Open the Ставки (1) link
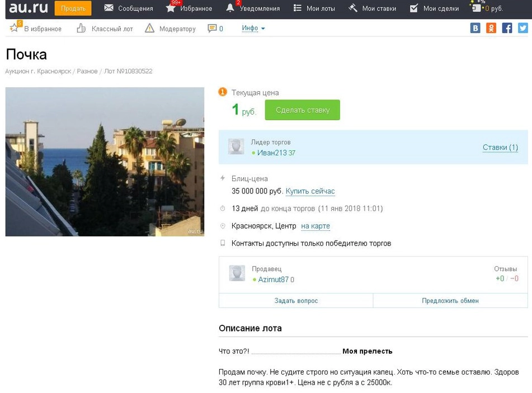The height and width of the screenshot is (393, 532). point(500,148)
